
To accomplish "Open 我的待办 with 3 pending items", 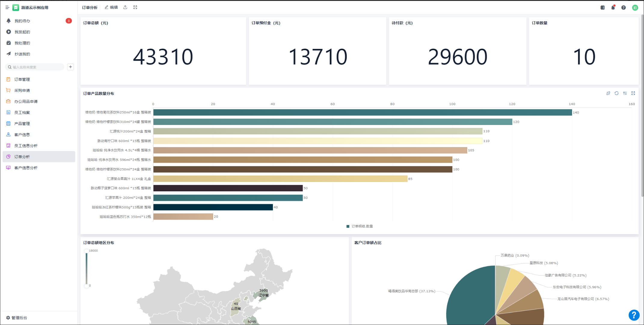I will pyautogui.click(x=22, y=21).
